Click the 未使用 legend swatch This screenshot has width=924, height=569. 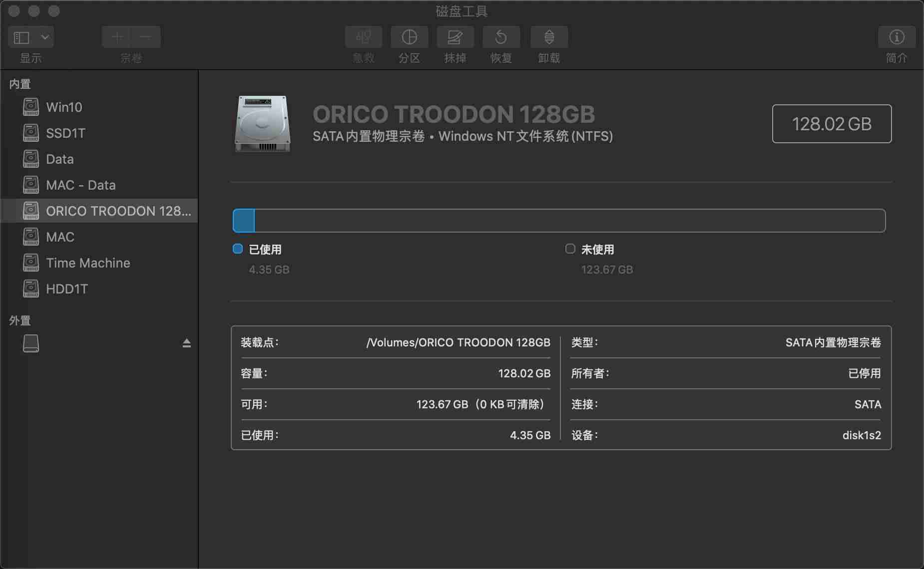click(x=570, y=249)
